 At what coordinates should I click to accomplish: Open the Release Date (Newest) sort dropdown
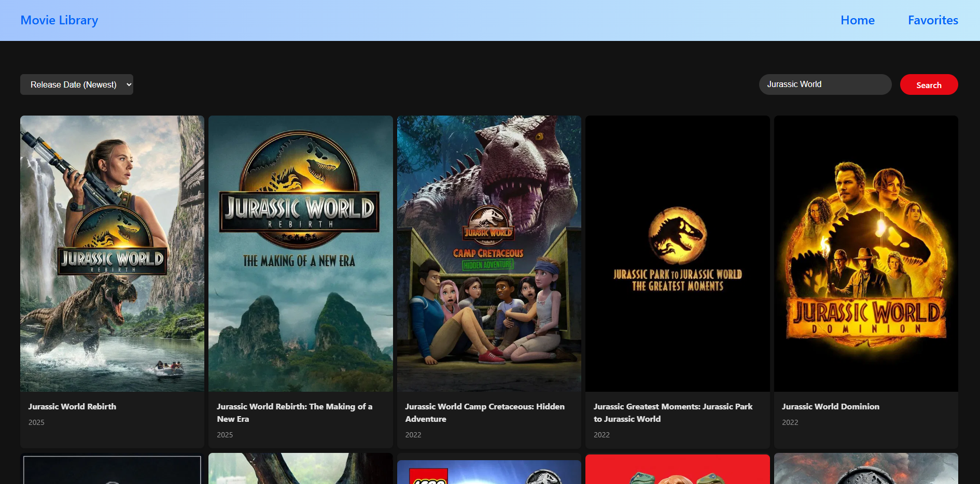[77, 84]
